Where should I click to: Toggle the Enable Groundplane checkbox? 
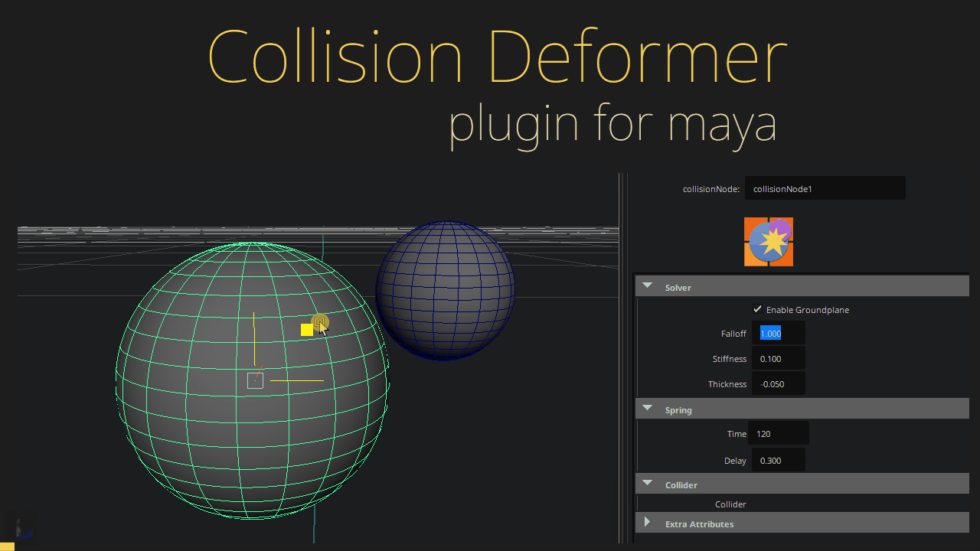757,309
